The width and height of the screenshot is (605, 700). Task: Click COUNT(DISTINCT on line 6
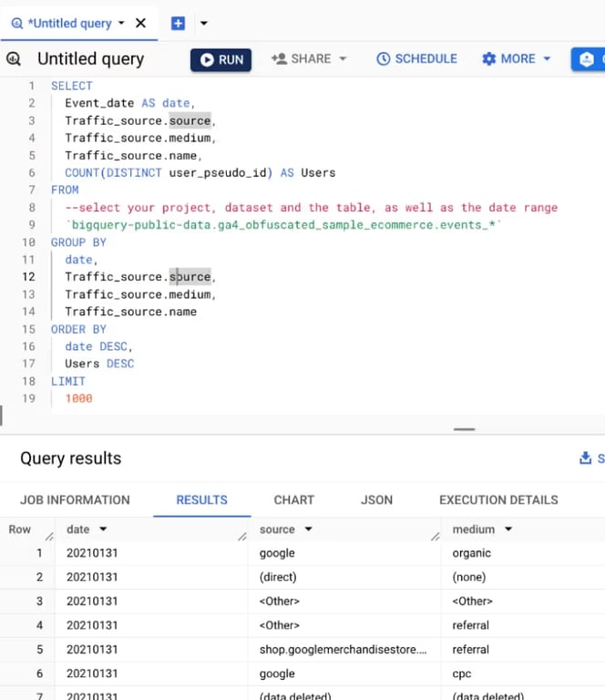click(113, 173)
